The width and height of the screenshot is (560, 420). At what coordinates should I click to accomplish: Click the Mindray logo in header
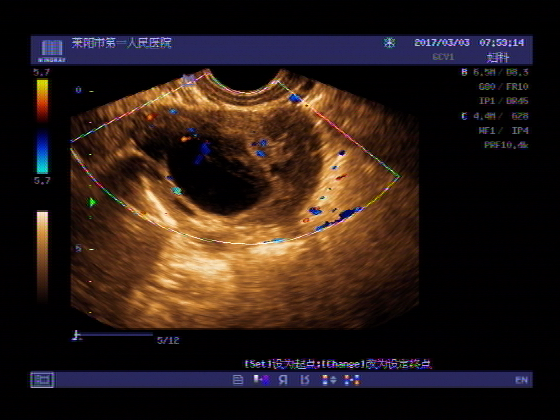point(52,50)
